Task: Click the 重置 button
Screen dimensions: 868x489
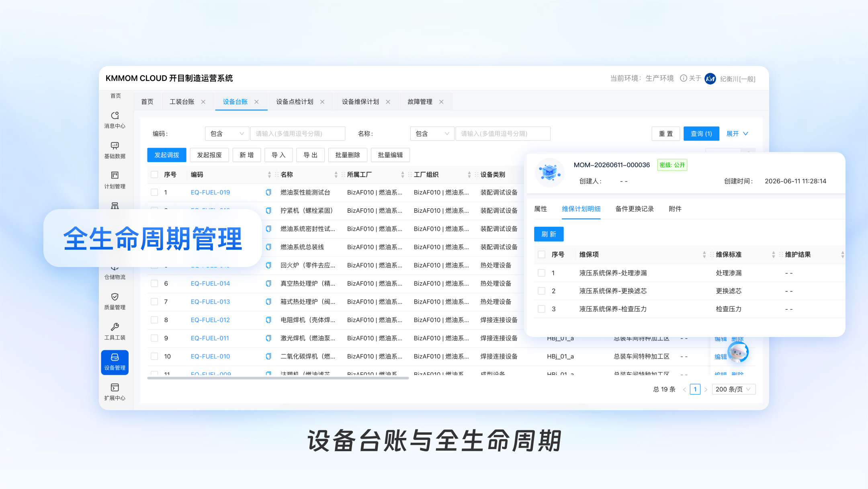Action: tap(666, 134)
